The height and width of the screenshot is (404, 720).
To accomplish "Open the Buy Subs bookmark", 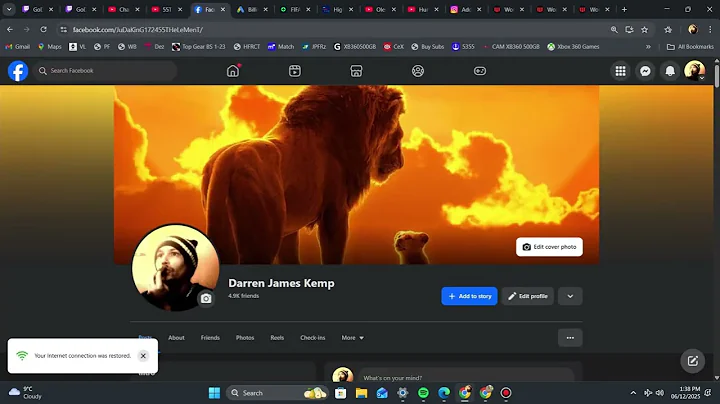I will [428, 46].
